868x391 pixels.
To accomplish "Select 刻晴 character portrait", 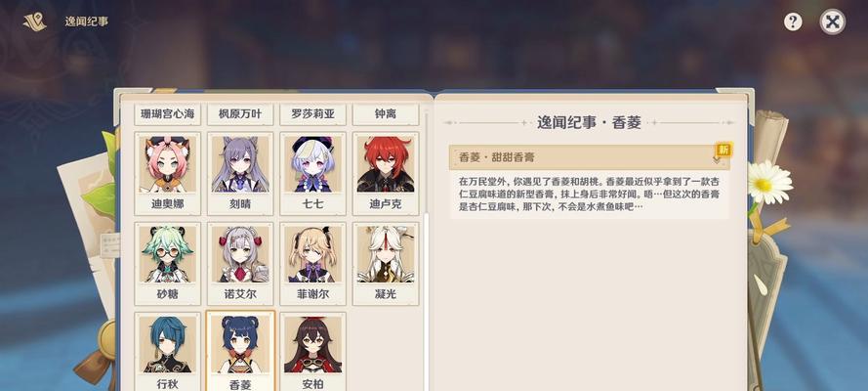I will 240,173.
